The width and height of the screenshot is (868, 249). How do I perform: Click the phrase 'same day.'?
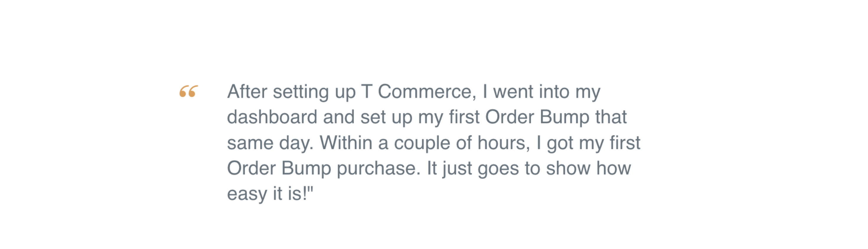[x=270, y=143]
